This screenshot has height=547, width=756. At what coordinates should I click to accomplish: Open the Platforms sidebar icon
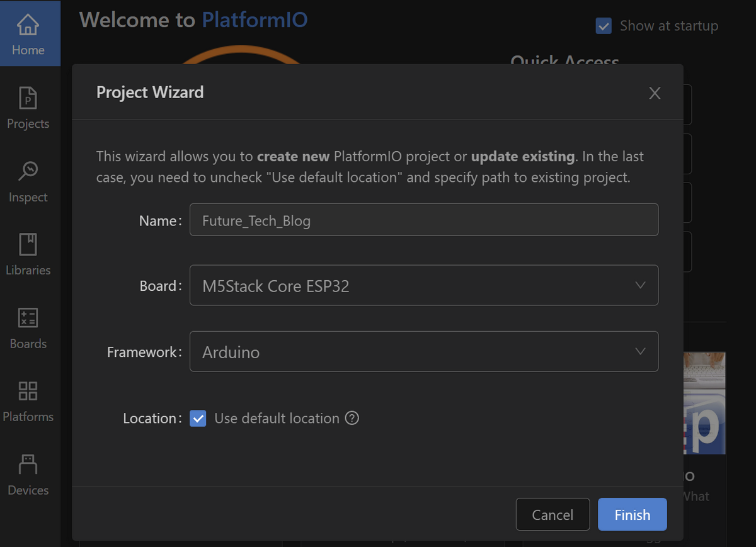(28, 401)
